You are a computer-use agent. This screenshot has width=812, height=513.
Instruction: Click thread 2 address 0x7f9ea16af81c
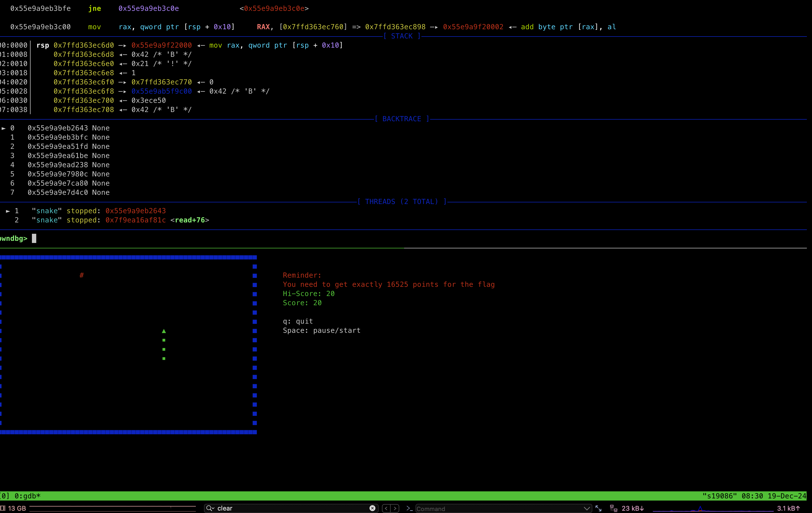(x=135, y=220)
